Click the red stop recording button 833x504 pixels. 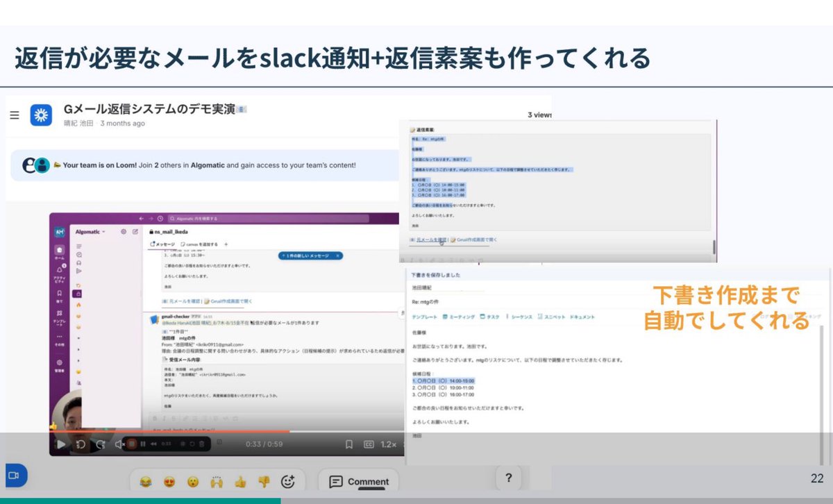click(131, 444)
